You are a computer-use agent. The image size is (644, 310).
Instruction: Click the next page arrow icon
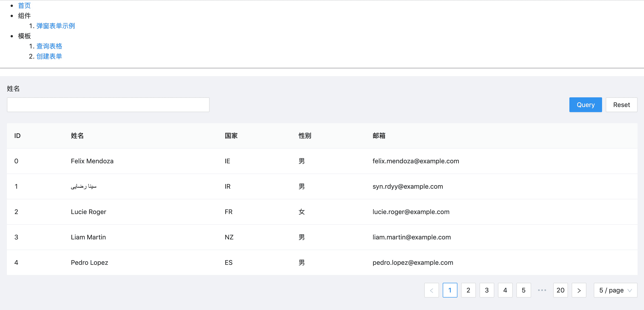(x=579, y=290)
